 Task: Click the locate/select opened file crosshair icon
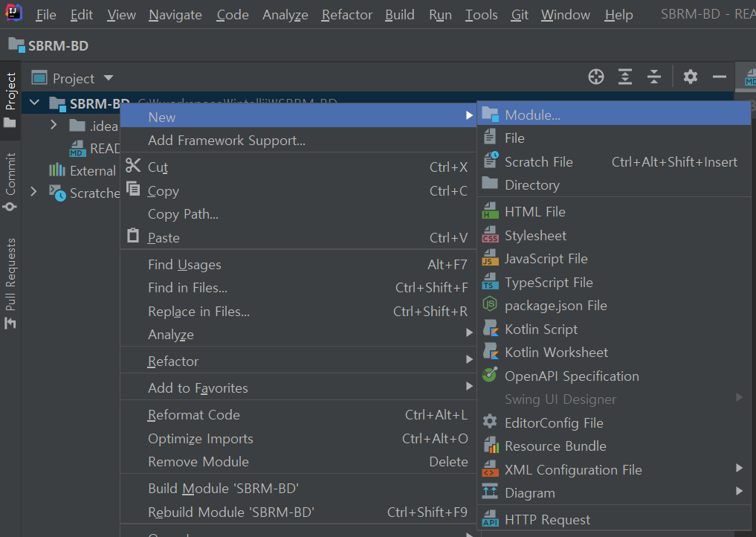point(596,77)
